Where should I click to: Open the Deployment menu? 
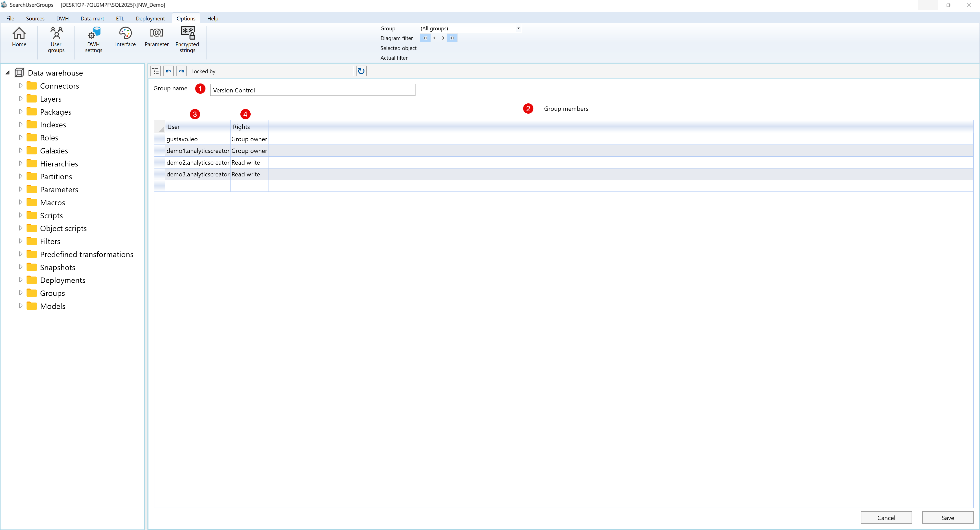(150, 18)
